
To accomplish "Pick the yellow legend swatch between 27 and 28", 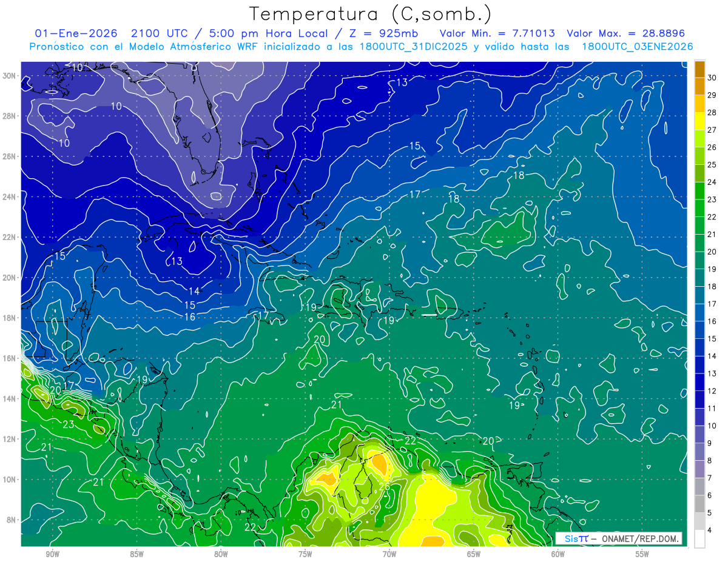I will (700, 121).
